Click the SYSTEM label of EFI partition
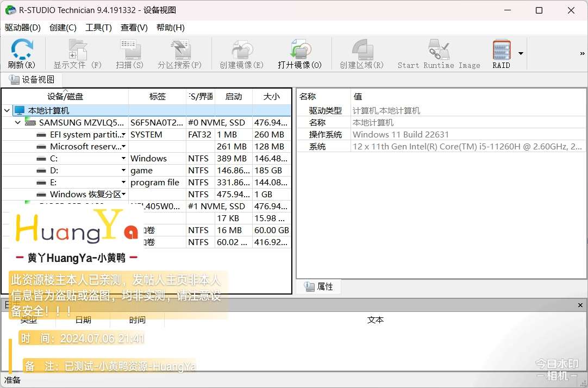 click(x=146, y=135)
